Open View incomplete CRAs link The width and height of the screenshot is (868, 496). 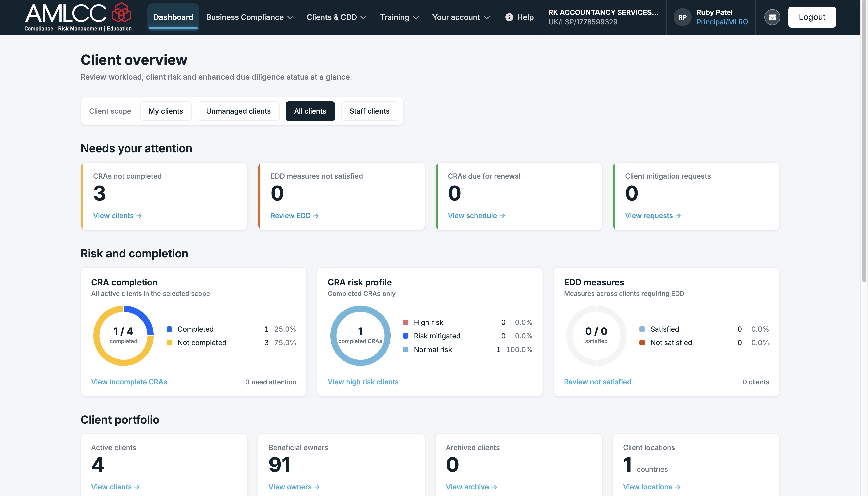[x=129, y=382]
